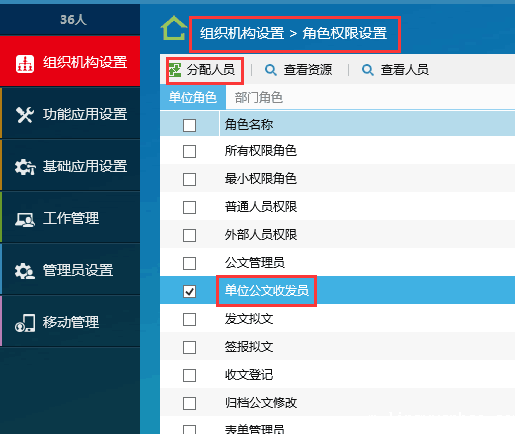515x434 pixels.
Task: Click the 移动管理 phone icon
Action: pyautogui.click(x=25, y=323)
